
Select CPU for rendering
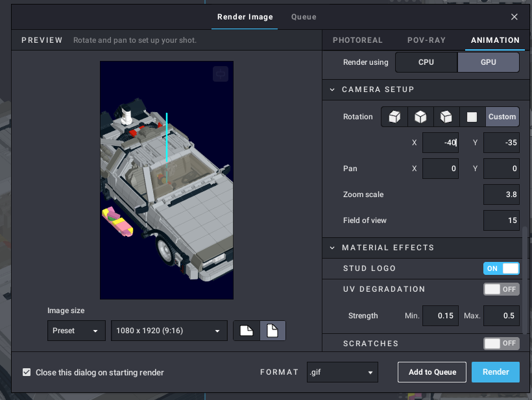click(x=426, y=62)
